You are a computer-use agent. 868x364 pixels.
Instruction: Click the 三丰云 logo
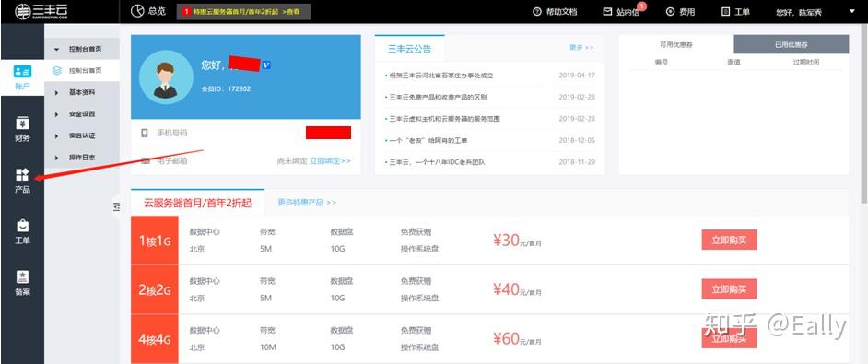point(41,11)
